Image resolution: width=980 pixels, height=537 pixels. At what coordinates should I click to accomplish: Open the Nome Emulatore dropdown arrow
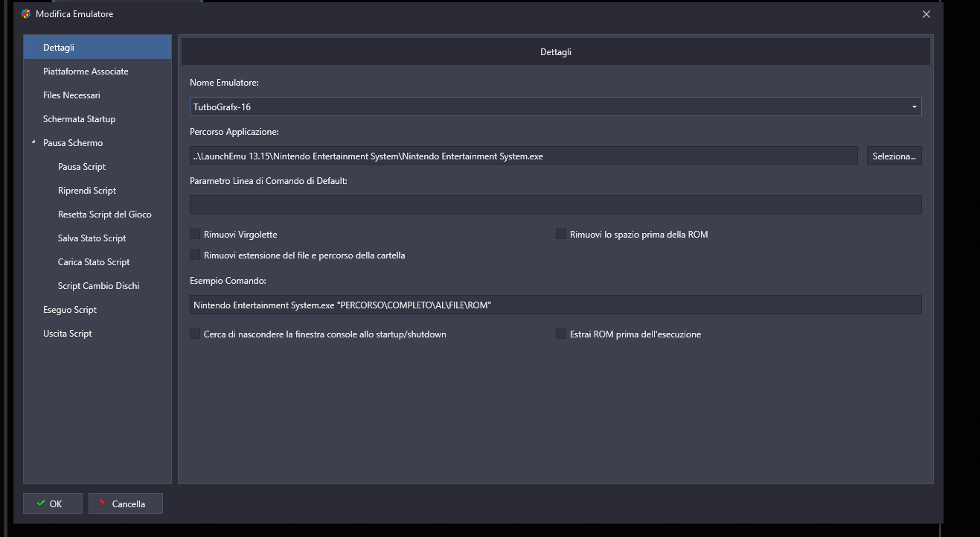914,107
